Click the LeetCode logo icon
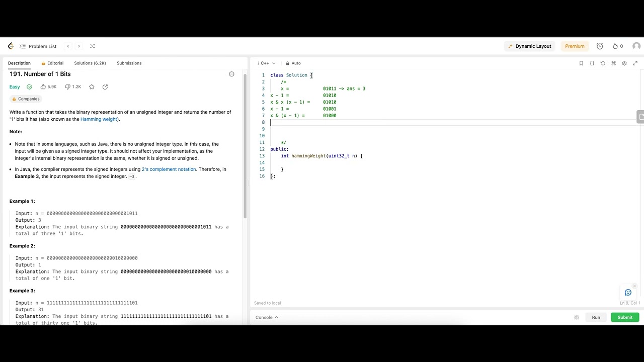Viewport: 644px width, 362px height. pos(11,46)
